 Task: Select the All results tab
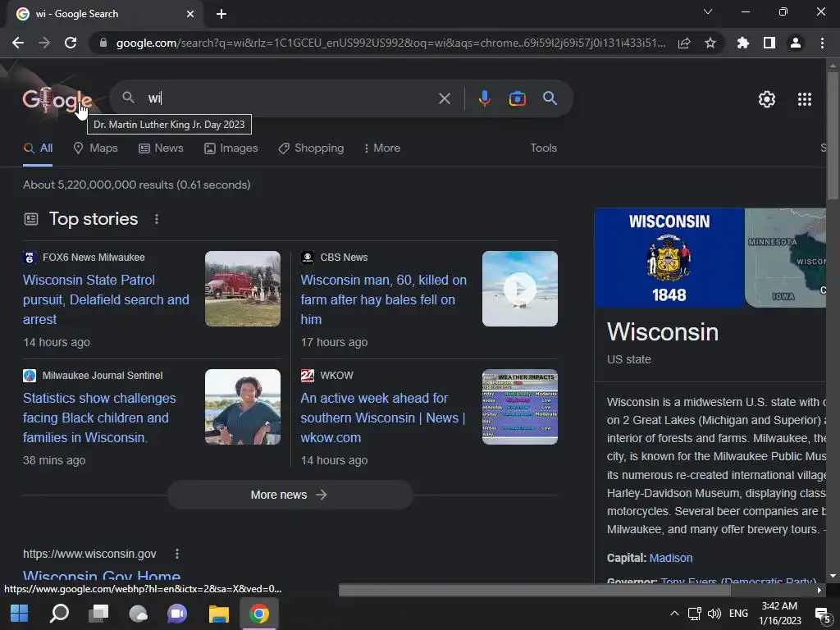(x=38, y=148)
